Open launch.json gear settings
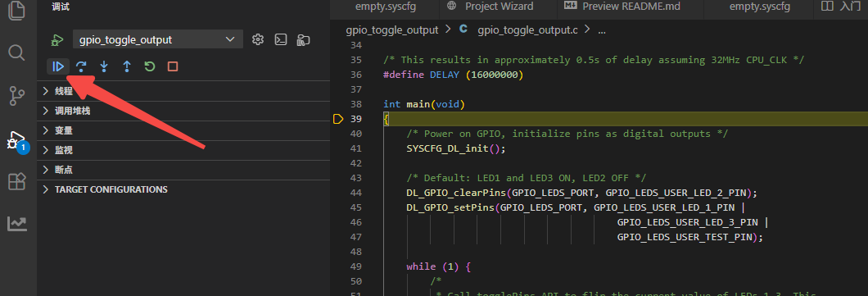The image size is (868, 296). 257,39
